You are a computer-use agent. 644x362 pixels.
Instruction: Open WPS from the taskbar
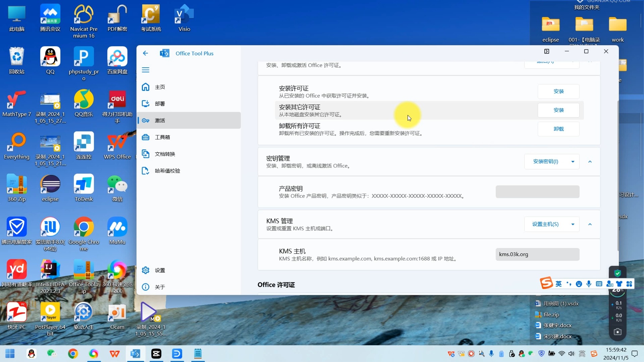point(115,354)
